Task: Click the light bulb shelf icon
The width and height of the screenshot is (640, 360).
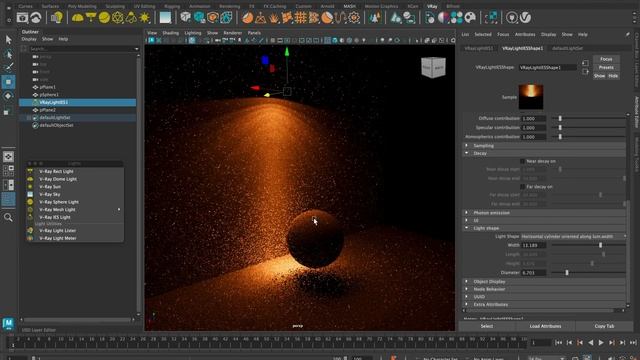Action: 56,18
